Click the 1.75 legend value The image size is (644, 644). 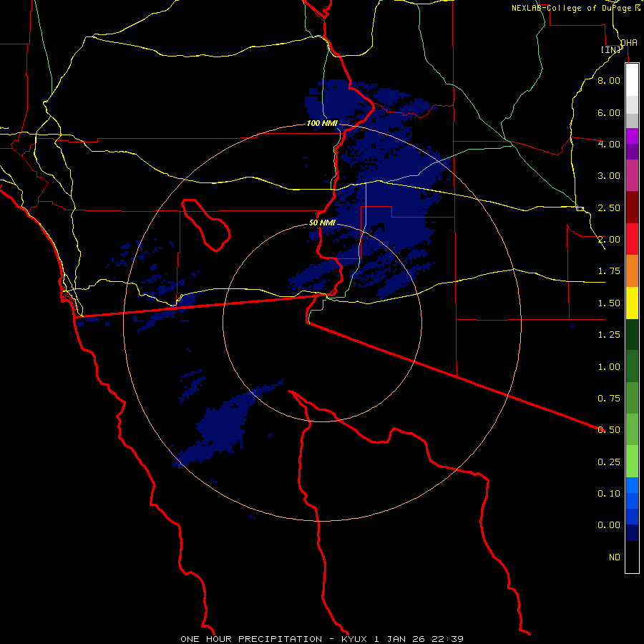(609, 271)
